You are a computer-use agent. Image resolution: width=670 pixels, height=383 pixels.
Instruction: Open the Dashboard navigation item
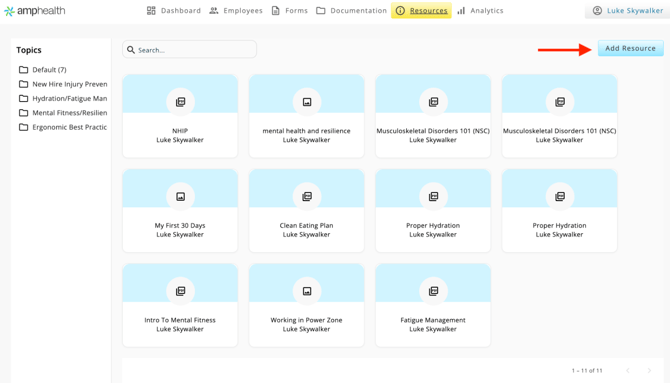pos(173,11)
